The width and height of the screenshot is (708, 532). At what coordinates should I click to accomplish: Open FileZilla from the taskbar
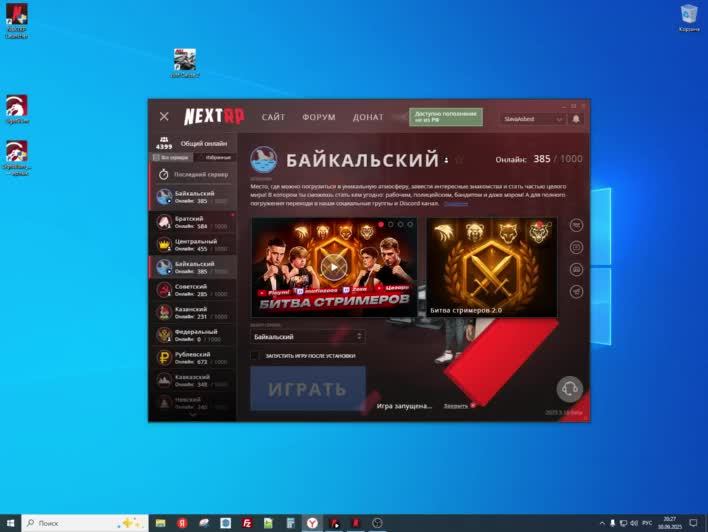[247, 523]
